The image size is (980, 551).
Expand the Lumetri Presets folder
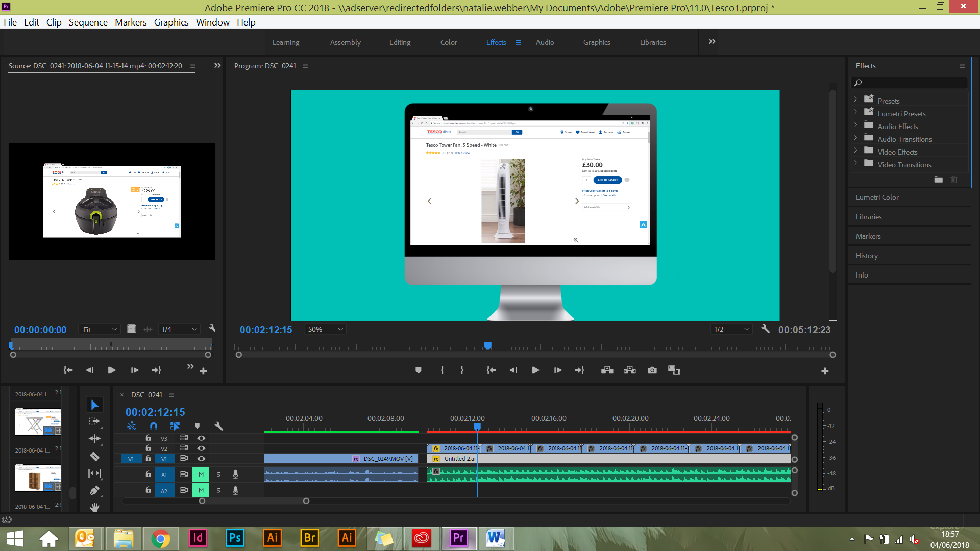(856, 112)
